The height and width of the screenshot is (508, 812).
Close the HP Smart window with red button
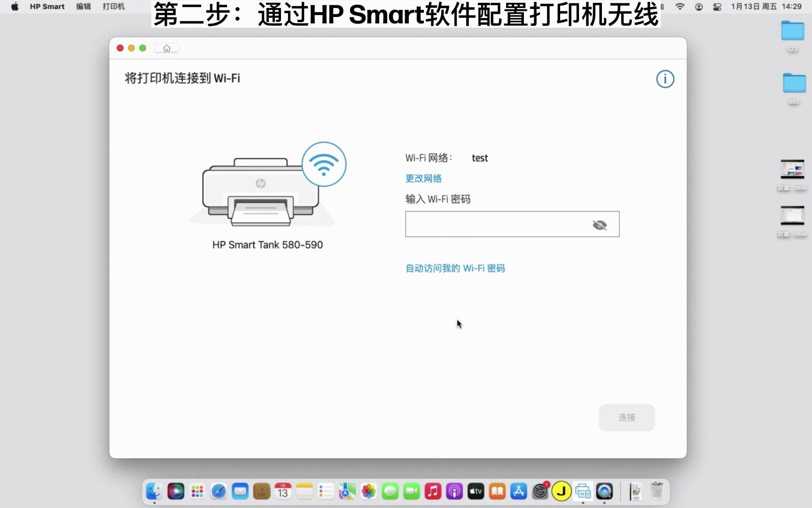(120, 48)
